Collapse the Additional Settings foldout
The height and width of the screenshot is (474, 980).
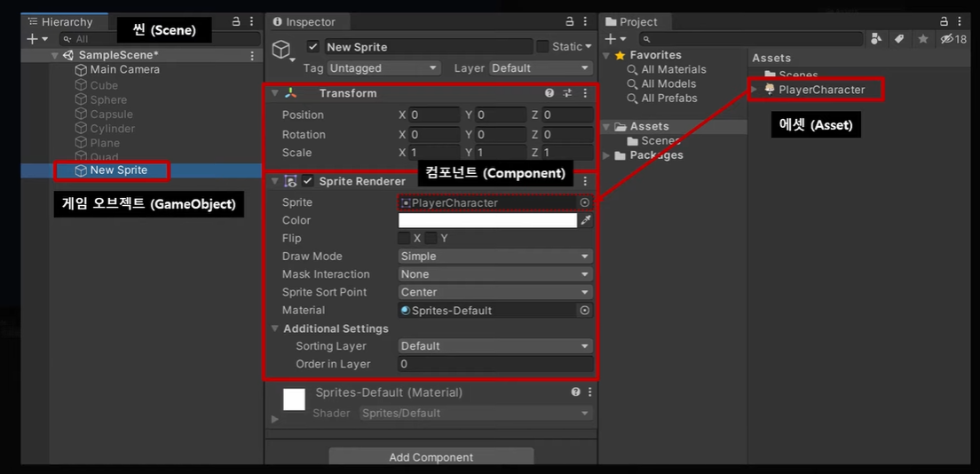[275, 328]
